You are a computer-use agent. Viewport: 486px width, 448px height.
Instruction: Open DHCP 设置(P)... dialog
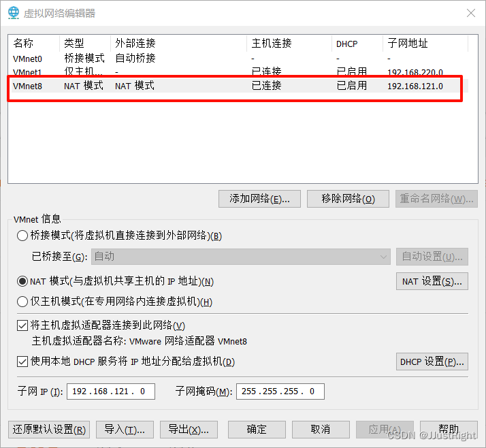click(x=432, y=362)
